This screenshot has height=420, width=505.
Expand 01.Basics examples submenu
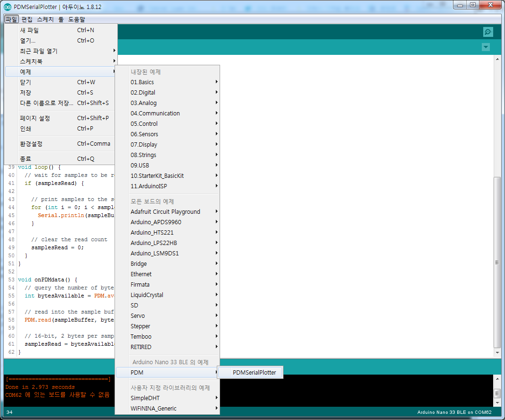coord(168,82)
